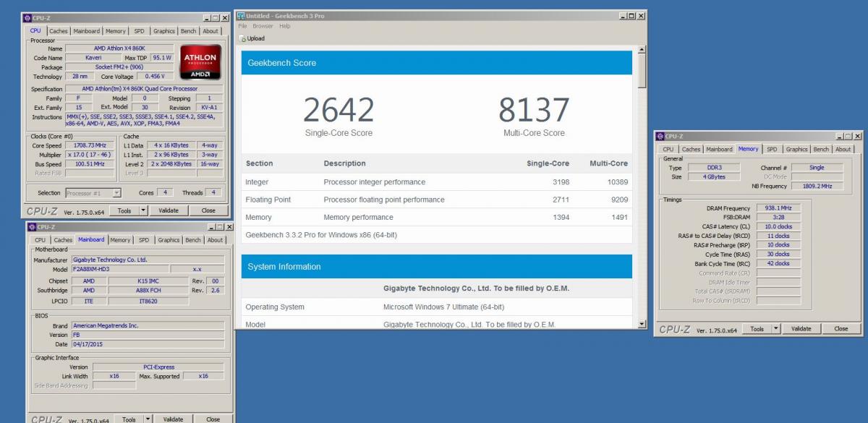The height and width of the screenshot is (423, 868).
Task: Select the About tab in the Mainboard window
Action: click(x=216, y=240)
